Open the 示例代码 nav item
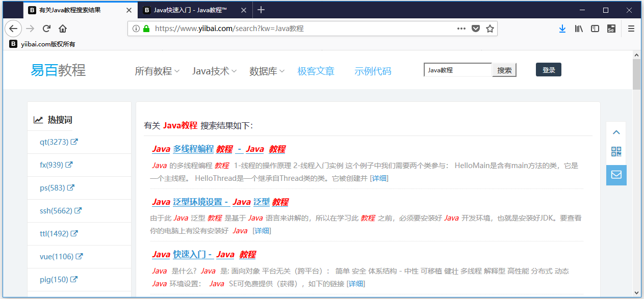 pyautogui.click(x=373, y=71)
